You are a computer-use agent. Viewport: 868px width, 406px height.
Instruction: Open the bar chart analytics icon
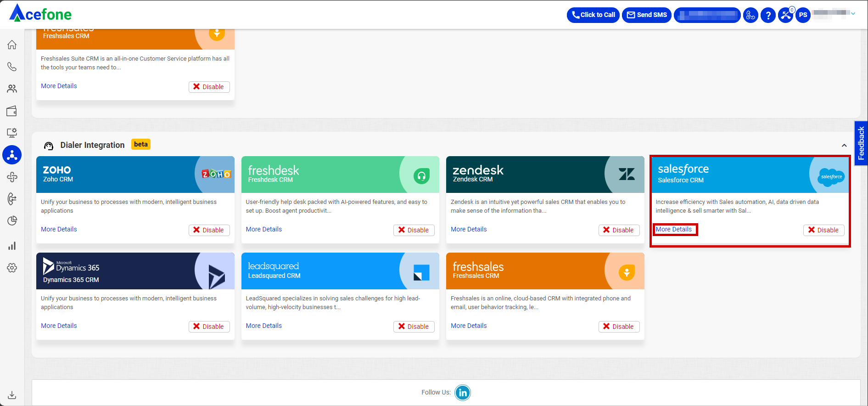click(12, 246)
